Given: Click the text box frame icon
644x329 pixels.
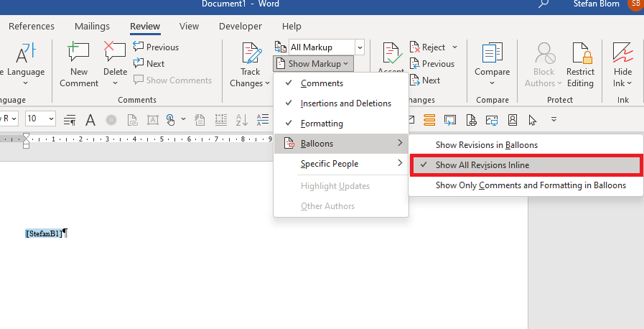Looking at the screenshot, I should click(x=153, y=120).
